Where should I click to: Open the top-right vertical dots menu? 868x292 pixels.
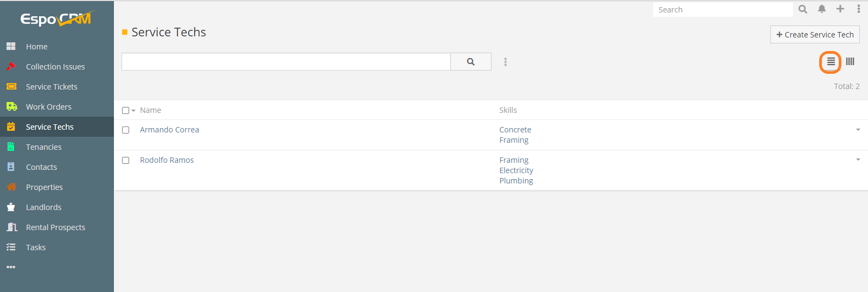click(858, 9)
